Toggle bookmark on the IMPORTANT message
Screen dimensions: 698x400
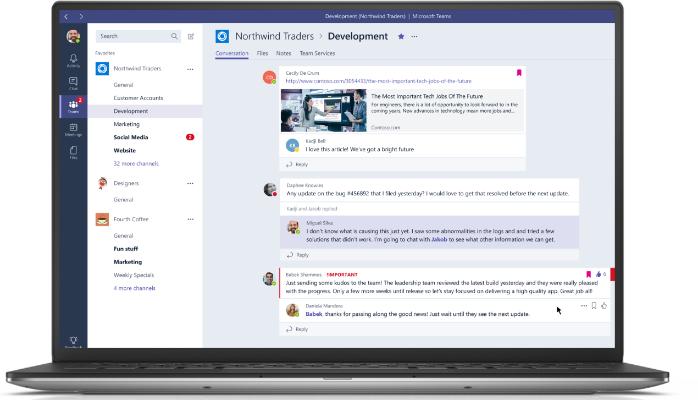tap(588, 275)
